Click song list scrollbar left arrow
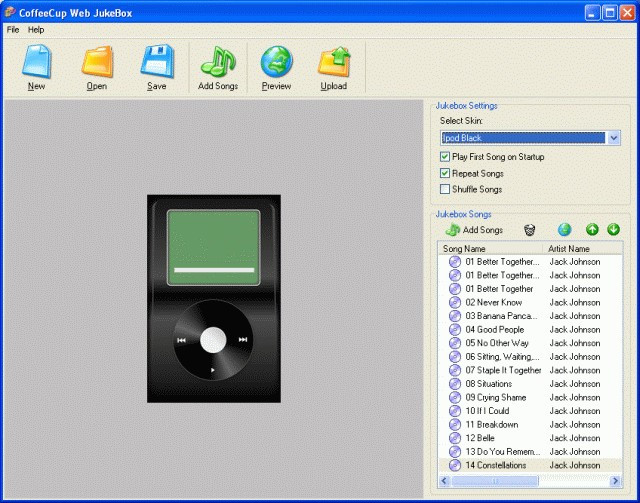The image size is (640, 503). coord(444,481)
